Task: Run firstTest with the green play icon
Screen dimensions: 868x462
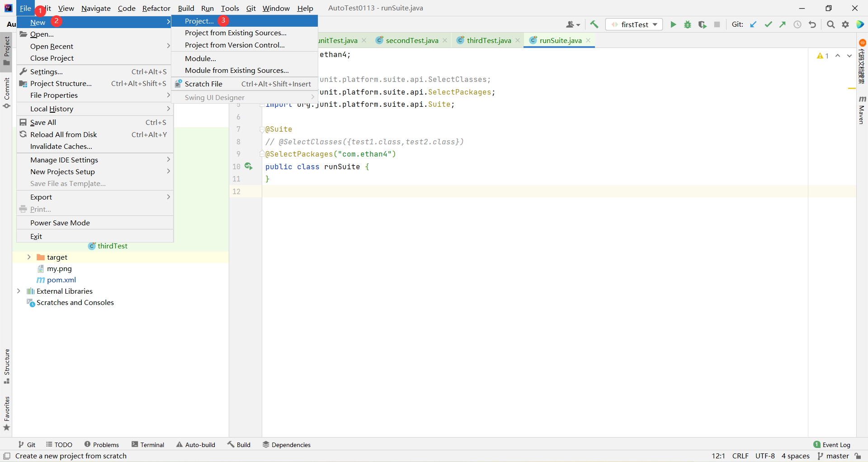Action: tap(673, 24)
